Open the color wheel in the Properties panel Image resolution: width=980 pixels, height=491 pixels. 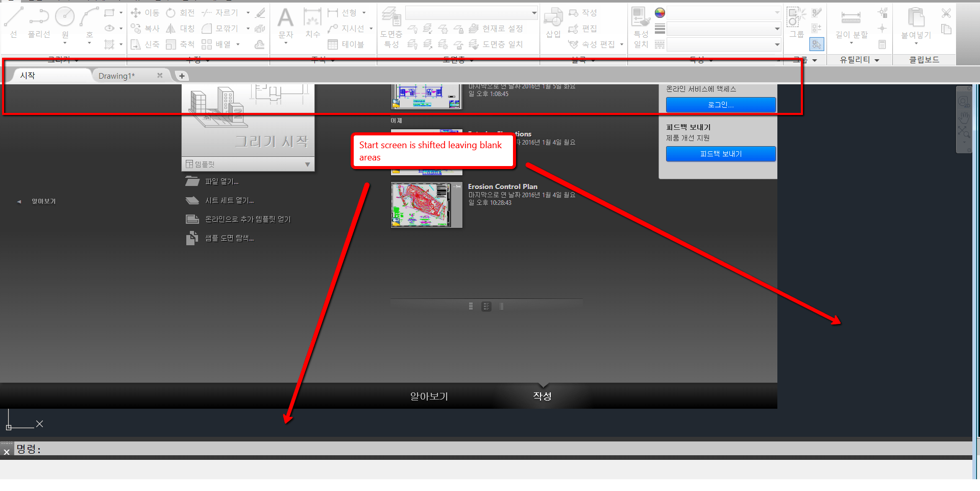click(659, 13)
